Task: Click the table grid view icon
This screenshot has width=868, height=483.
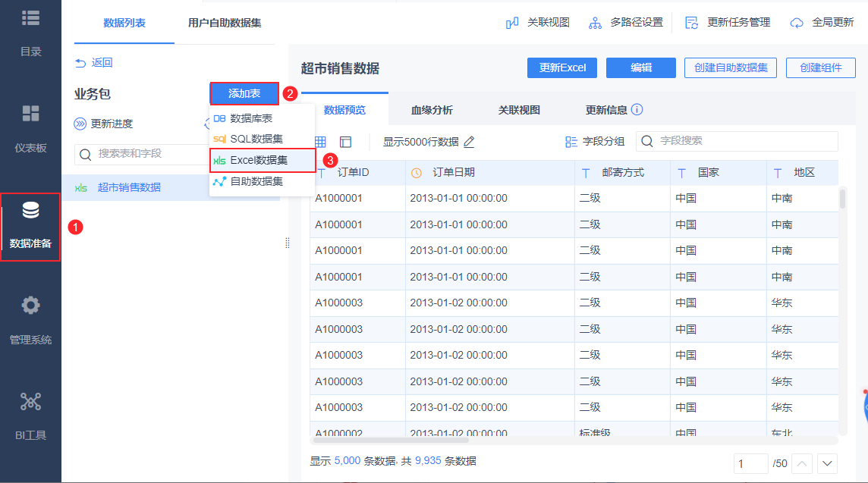Action: [x=320, y=143]
